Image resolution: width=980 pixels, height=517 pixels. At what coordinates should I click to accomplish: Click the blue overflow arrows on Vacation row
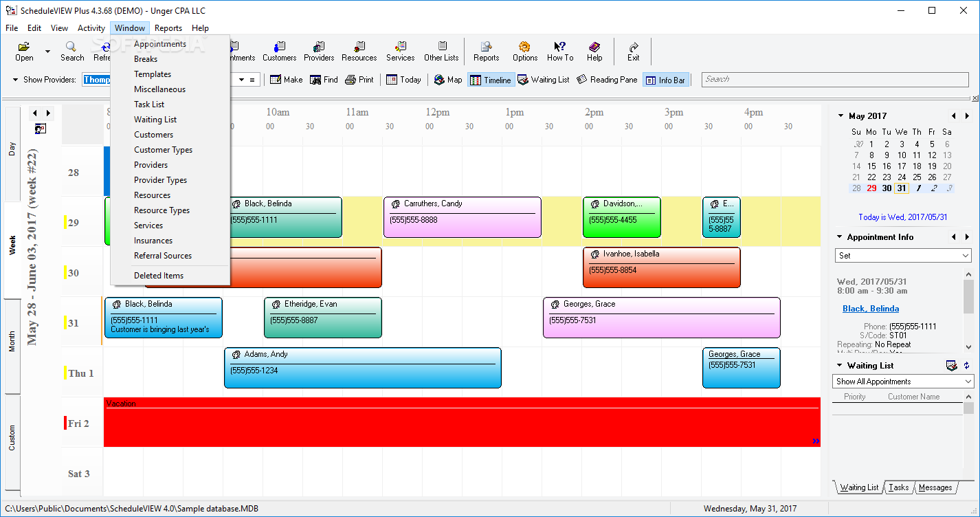[815, 441]
